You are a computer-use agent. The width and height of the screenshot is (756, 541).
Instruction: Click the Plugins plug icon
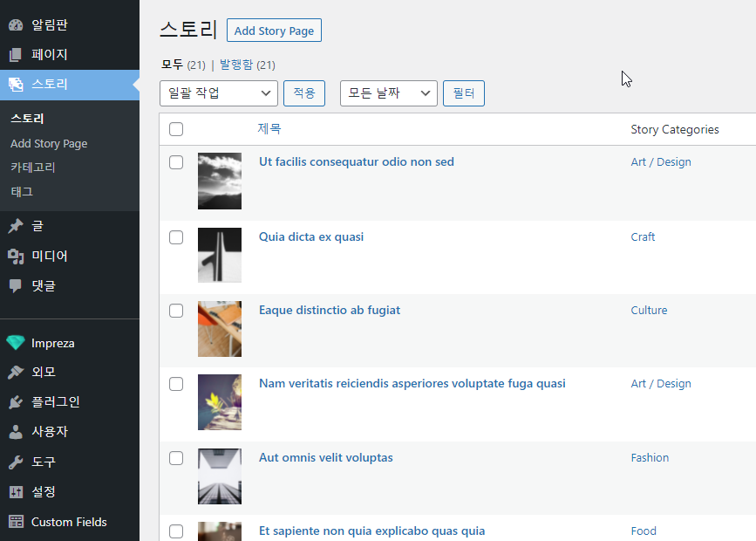tap(16, 402)
